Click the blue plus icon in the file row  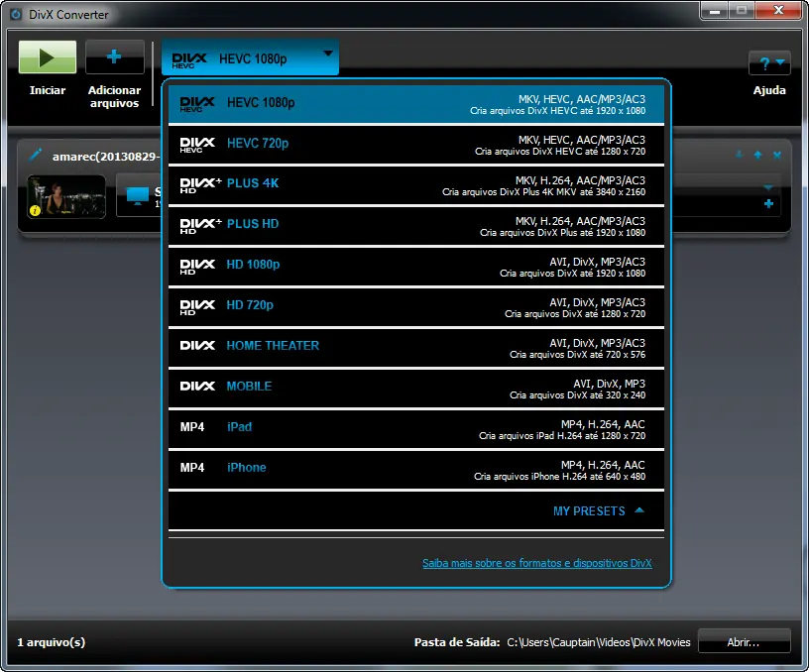[768, 204]
